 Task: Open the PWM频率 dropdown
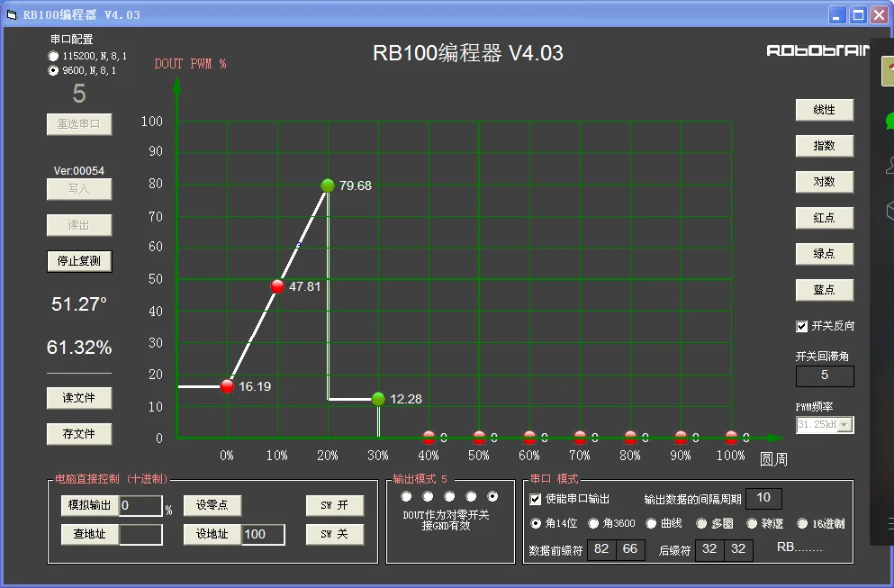845,425
